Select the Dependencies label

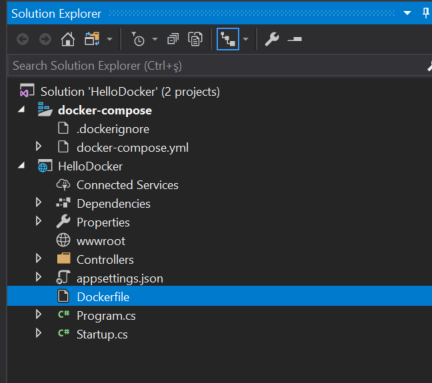113,204
